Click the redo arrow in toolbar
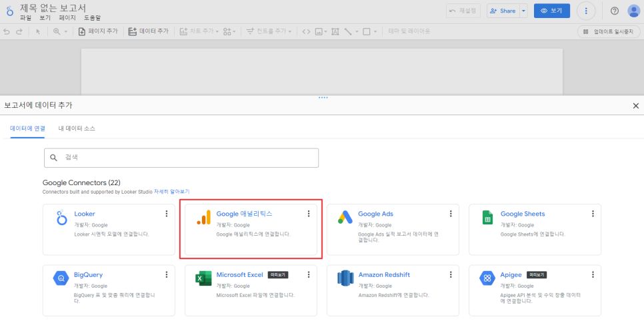Screen dimensions: 644x321 tap(19, 31)
